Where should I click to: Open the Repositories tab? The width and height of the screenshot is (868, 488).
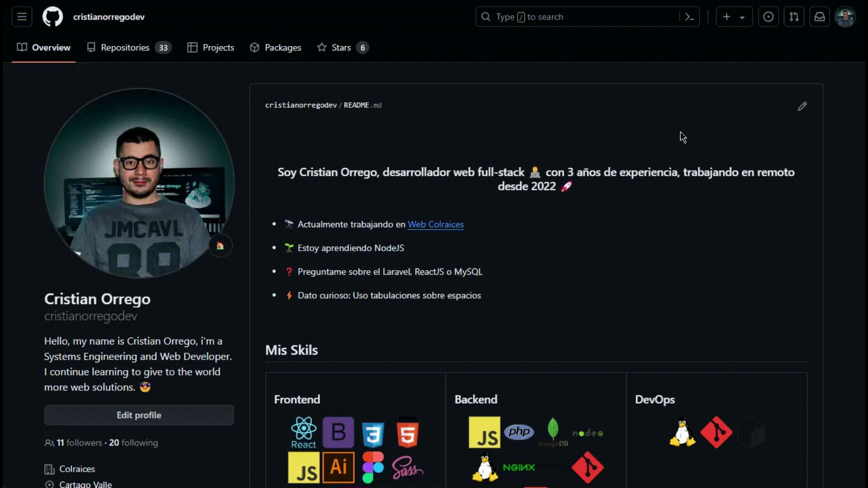(x=125, y=47)
